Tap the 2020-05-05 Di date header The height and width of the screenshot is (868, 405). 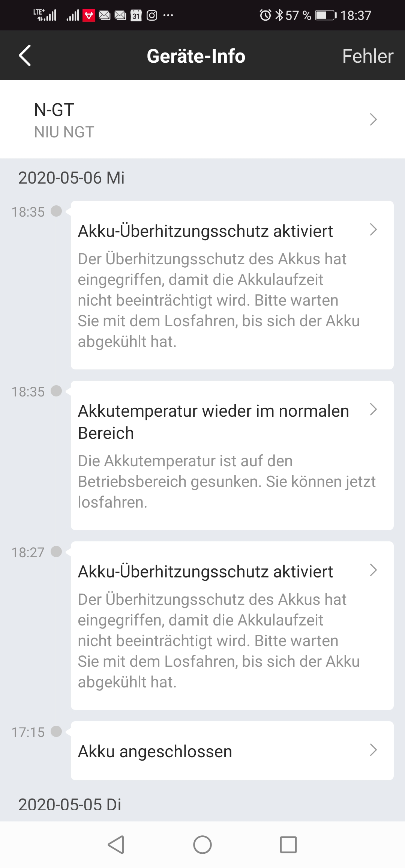(x=70, y=805)
